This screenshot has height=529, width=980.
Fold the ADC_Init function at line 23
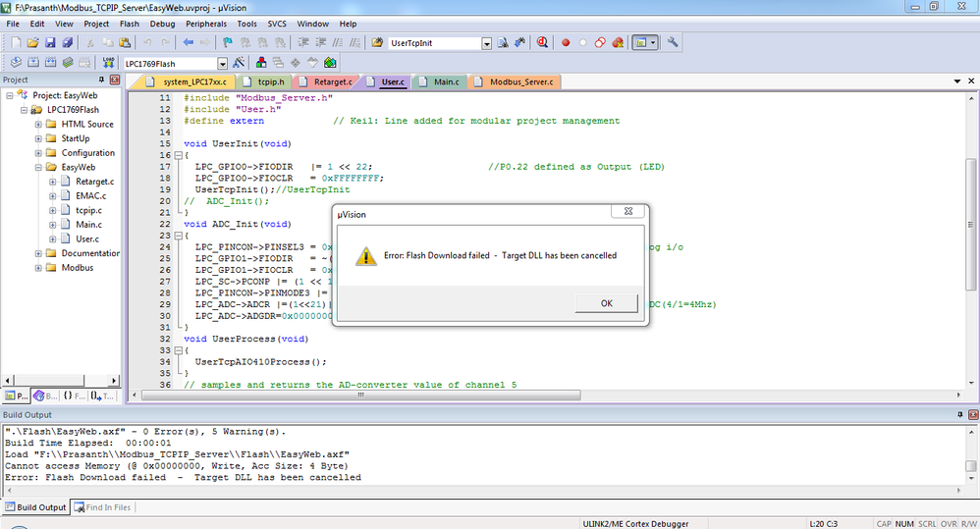(x=178, y=236)
